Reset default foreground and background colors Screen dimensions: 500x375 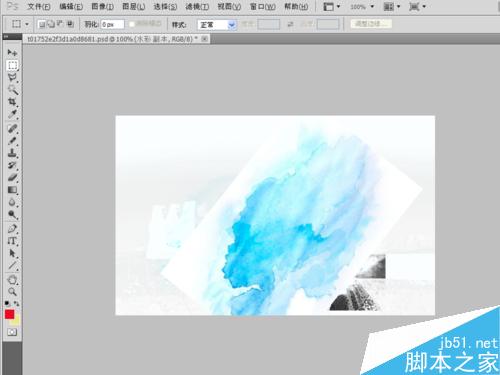(x=7, y=303)
